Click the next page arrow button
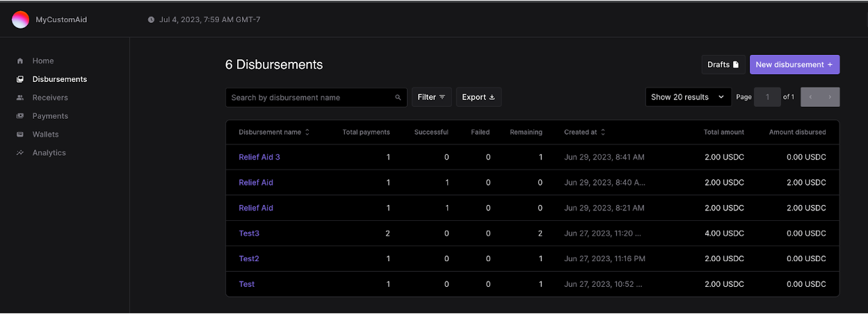 pos(830,97)
